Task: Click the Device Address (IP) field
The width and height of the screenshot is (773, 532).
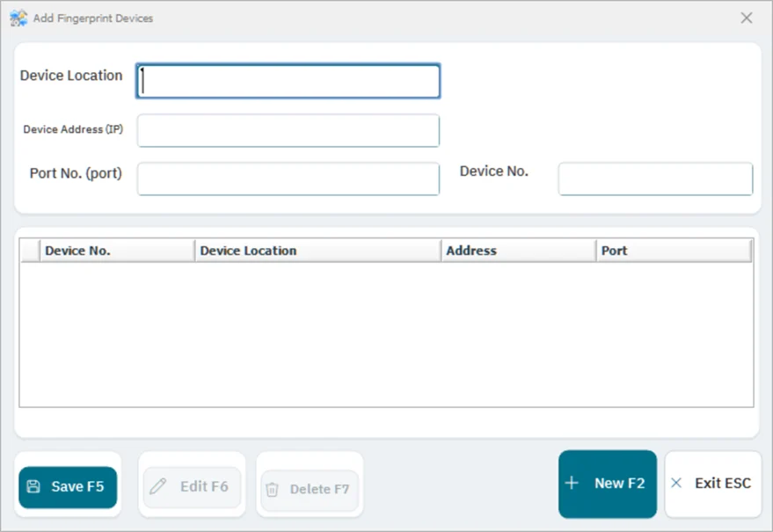Action: pos(288,131)
